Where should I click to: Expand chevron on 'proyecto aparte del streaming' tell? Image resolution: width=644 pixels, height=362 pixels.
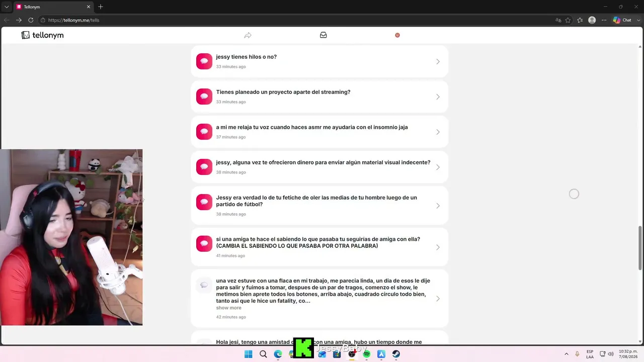[x=438, y=97]
